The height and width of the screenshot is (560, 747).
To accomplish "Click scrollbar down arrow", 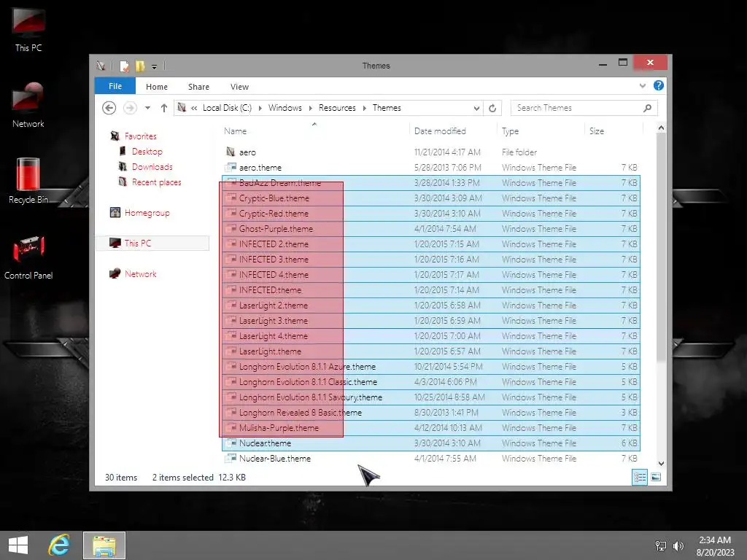I will [661, 463].
